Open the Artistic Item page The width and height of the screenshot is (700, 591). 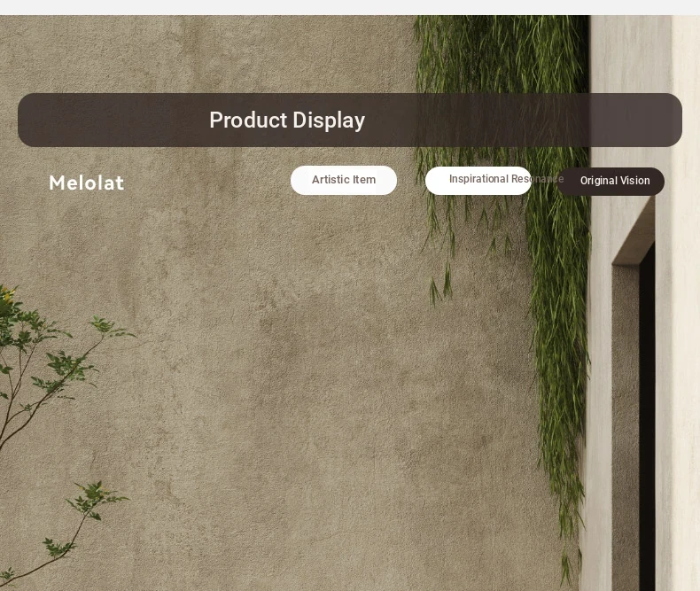pos(343,181)
